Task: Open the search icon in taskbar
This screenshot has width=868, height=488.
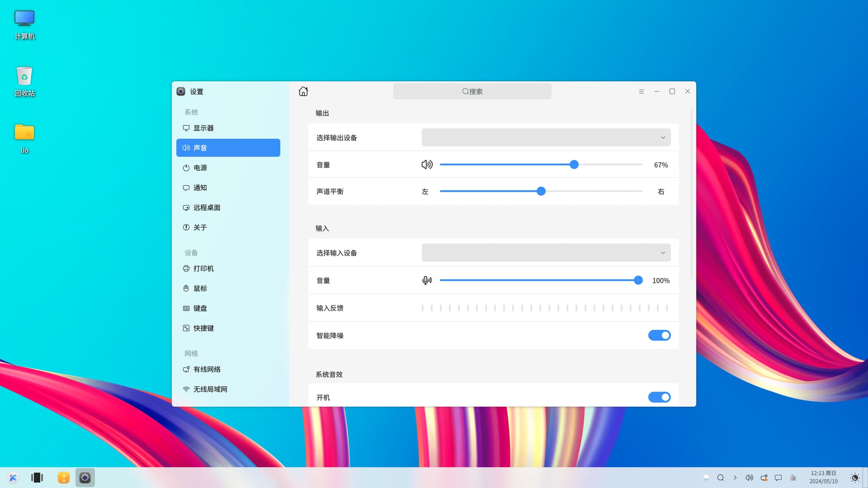Action: click(721, 478)
